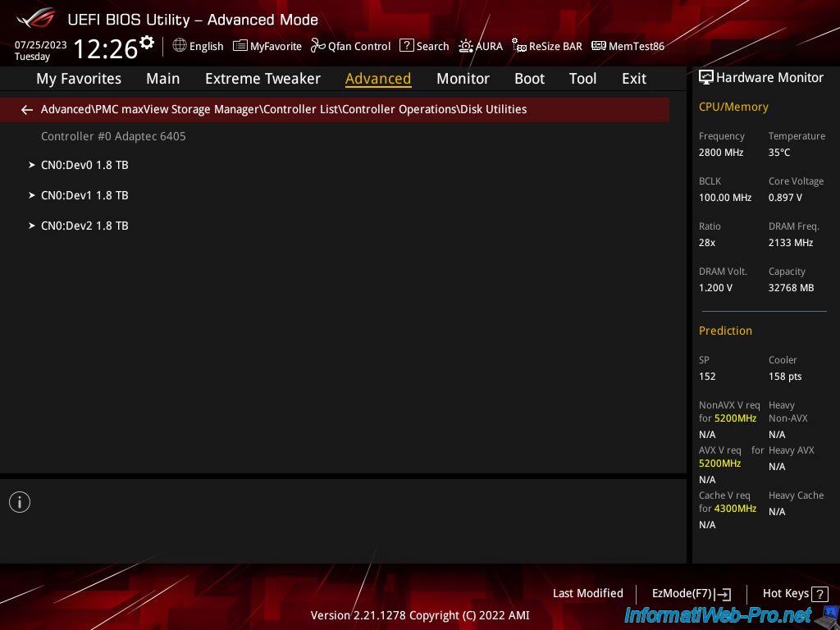Go to the Exit tab
The width and height of the screenshot is (840, 630).
(634, 79)
